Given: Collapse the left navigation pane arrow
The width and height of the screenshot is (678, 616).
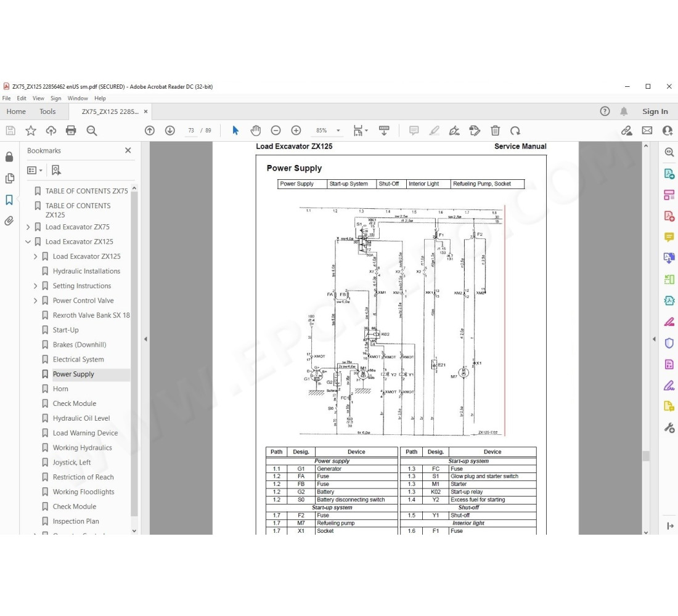Looking at the screenshot, I should (x=145, y=339).
